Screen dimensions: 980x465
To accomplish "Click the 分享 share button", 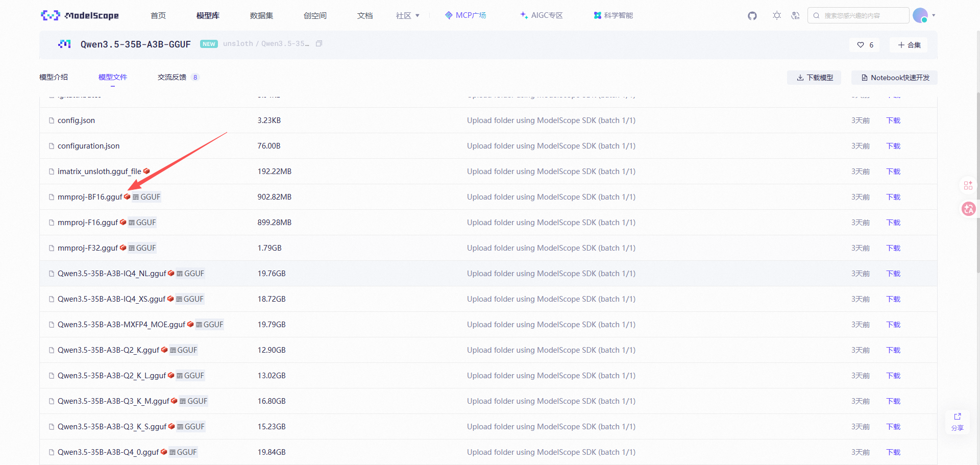I will pyautogui.click(x=958, y=422).
